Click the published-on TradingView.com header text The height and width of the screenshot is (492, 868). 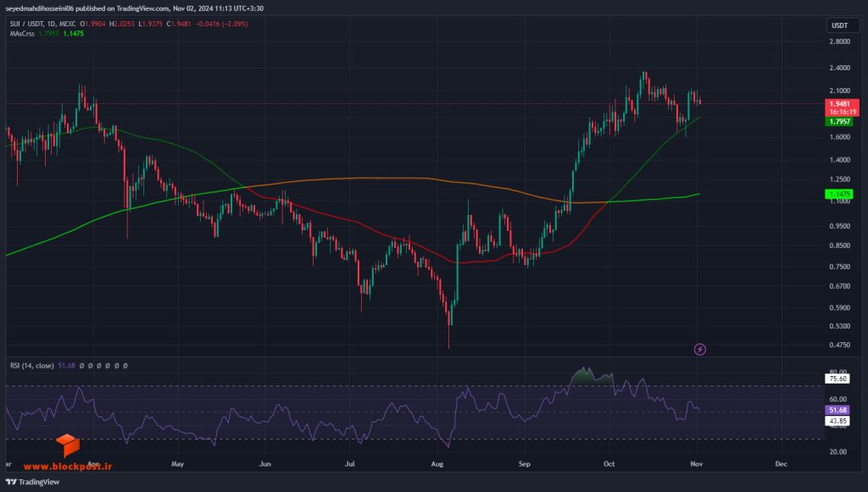(x=135, y=8)
